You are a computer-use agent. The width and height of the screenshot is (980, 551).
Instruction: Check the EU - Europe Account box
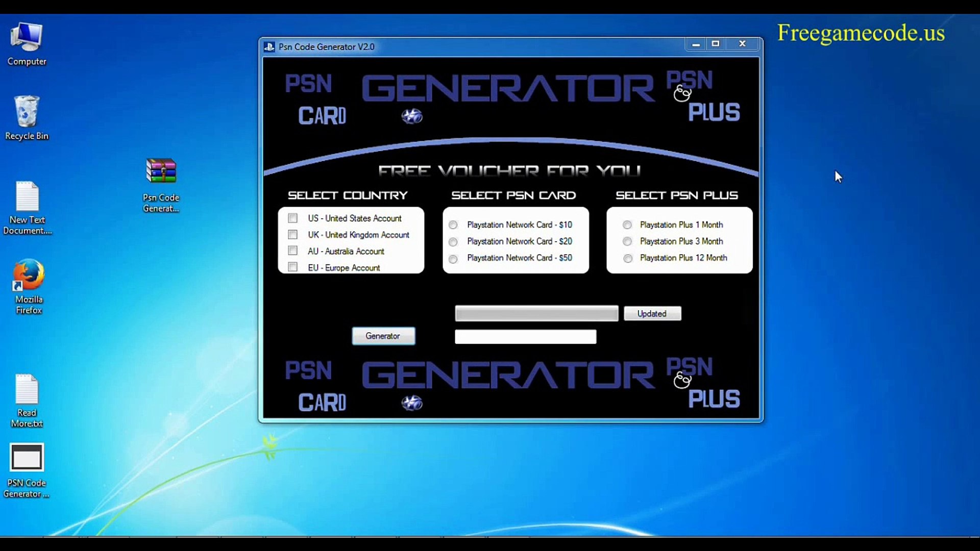tap(292, 267)
